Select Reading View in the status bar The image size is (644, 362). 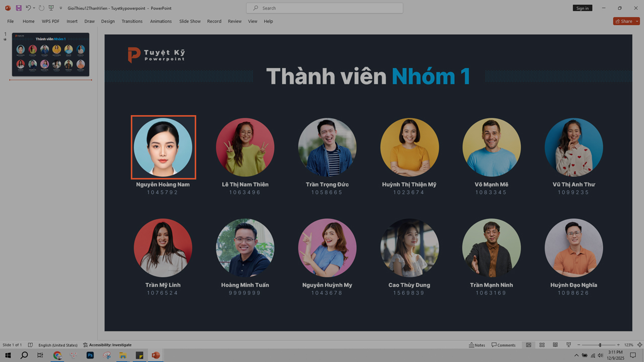tap(555, 345)
